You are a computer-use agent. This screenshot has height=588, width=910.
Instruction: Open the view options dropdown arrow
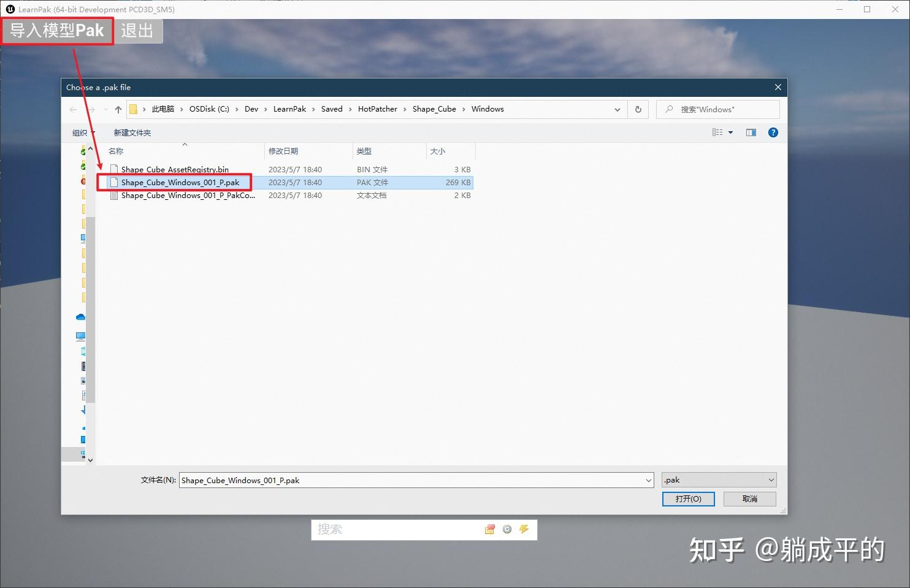(730, 132)
